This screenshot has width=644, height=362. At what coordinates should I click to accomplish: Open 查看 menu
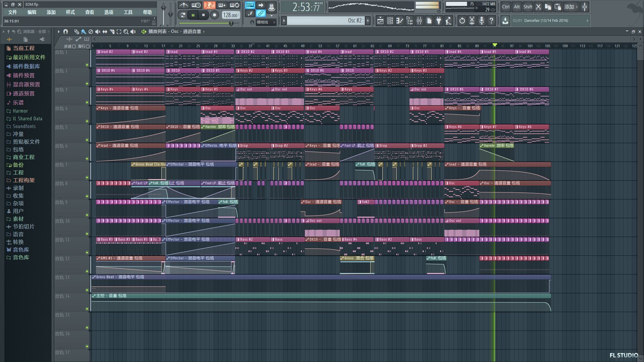[x=90, y=12]
